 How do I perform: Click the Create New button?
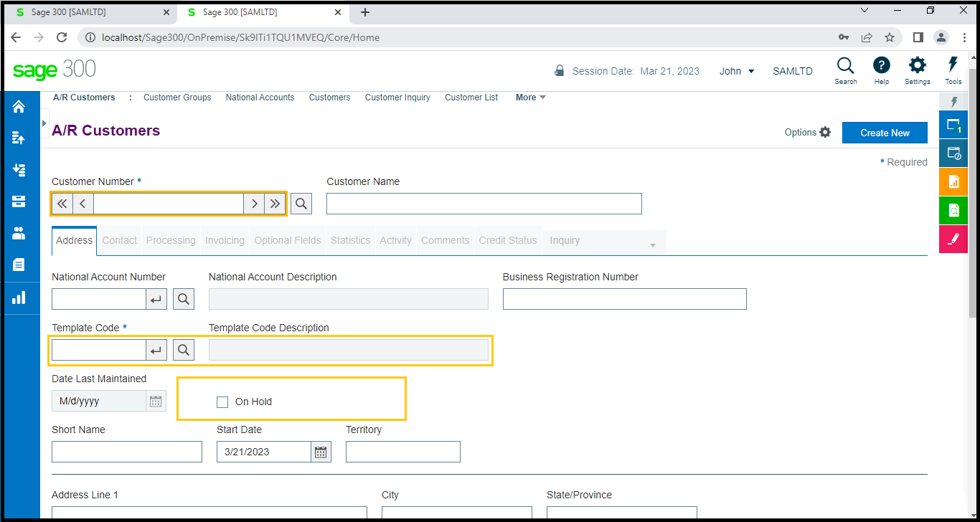point(884,133)
